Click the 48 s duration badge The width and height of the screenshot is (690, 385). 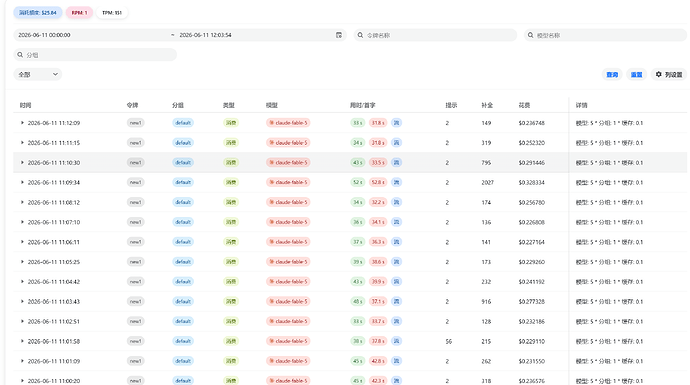(358, 301)
